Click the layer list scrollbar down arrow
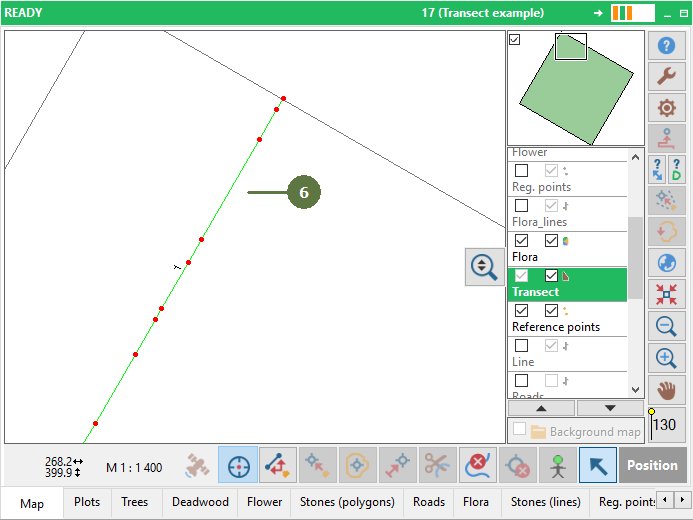 pyautogui.click(x=636, y=390)
